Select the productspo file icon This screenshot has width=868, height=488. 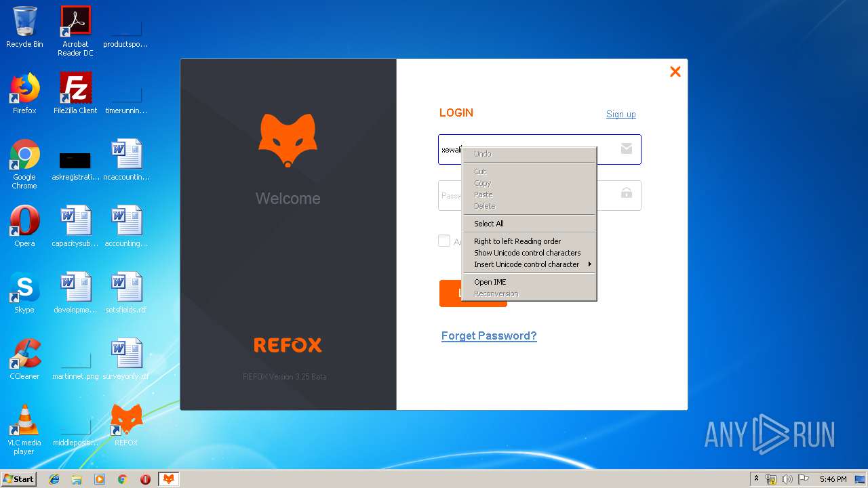point(126,35)
